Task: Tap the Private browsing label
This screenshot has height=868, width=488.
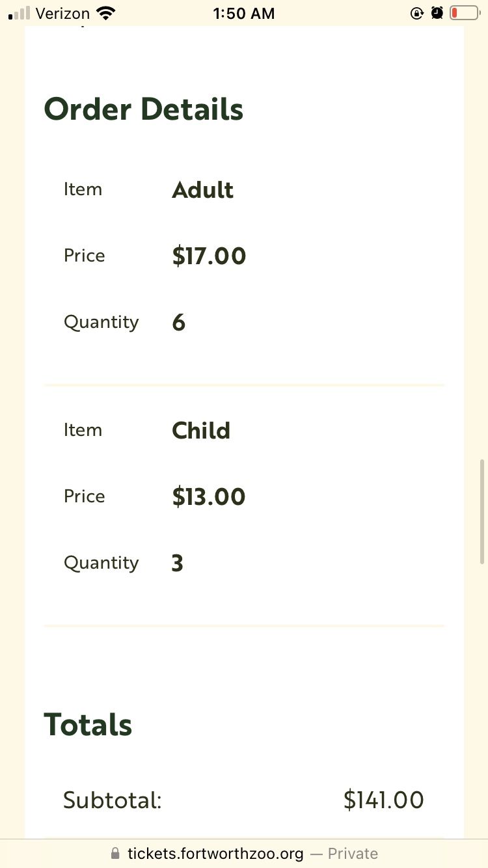Action: [x=353, y=853]
